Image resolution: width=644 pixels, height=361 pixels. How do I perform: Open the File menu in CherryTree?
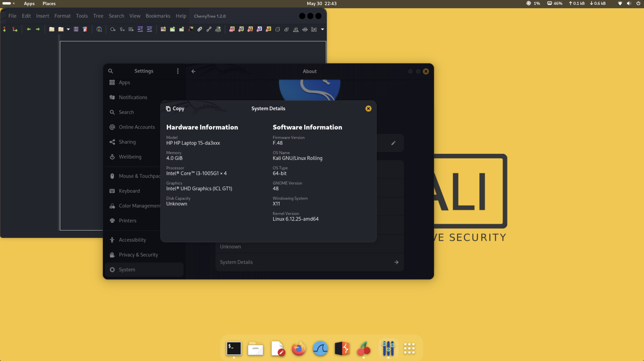point(12,16)
